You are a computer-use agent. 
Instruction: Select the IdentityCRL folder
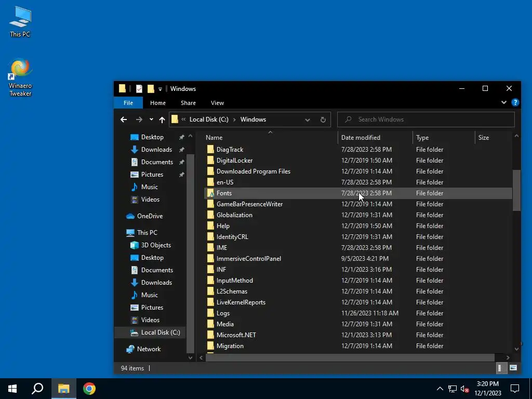(232, 237)
